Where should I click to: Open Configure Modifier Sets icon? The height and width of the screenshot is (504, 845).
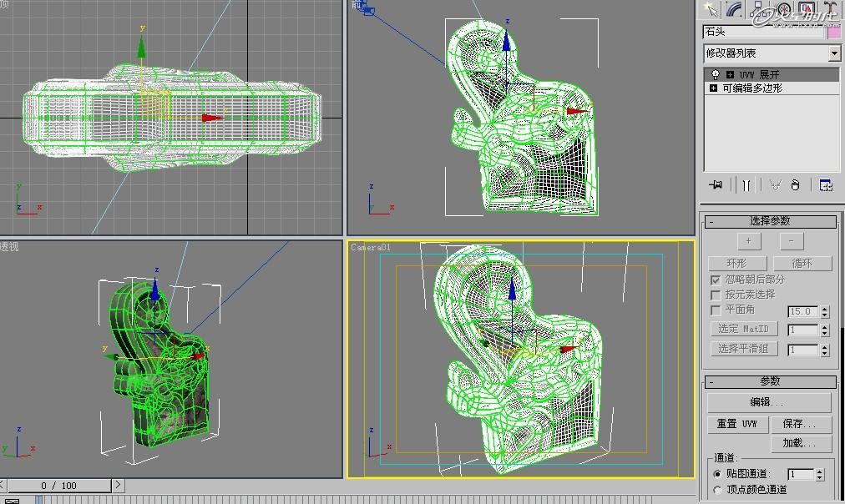[826, 185]
